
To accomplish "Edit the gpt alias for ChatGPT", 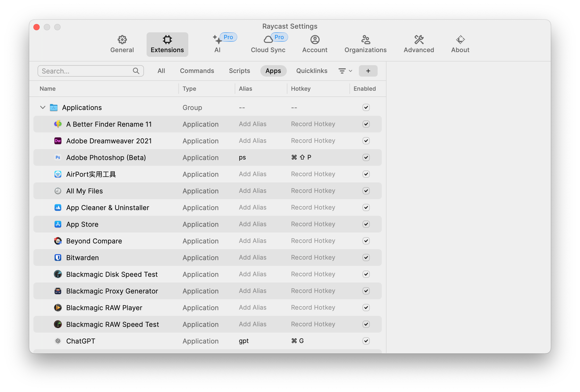I will 244,341.
